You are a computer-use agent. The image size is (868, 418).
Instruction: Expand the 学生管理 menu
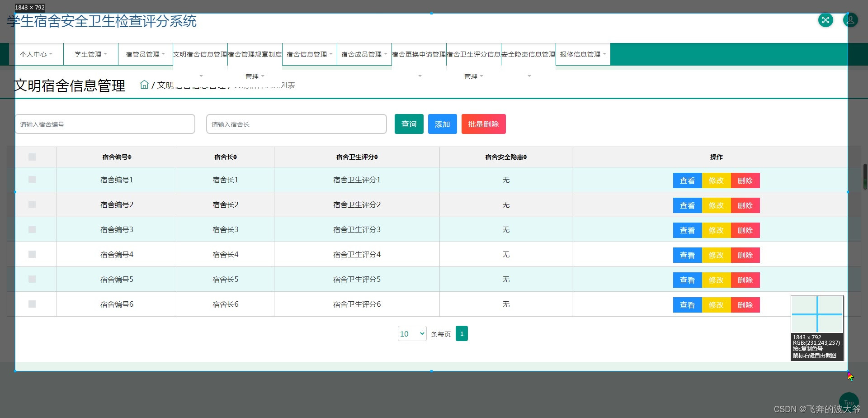[91, 54]
